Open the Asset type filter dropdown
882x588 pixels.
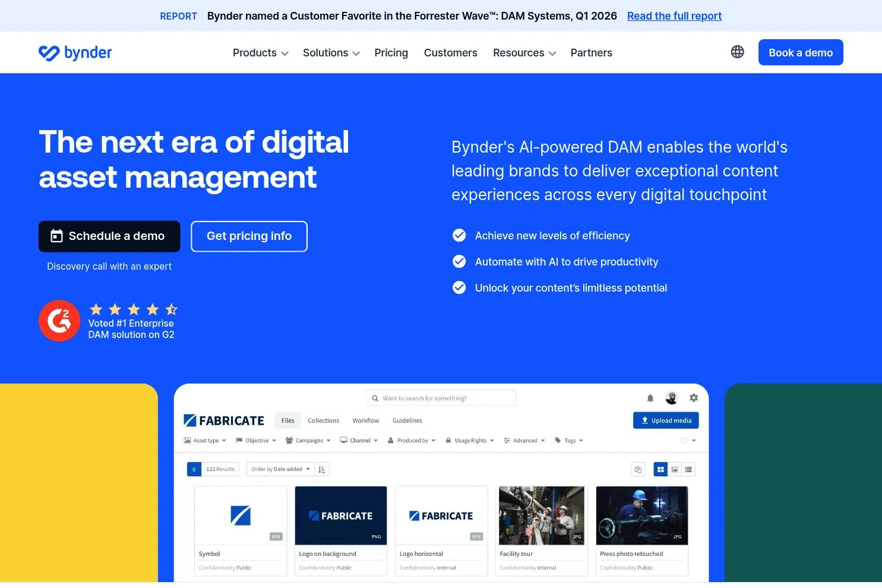coord(205,441)
